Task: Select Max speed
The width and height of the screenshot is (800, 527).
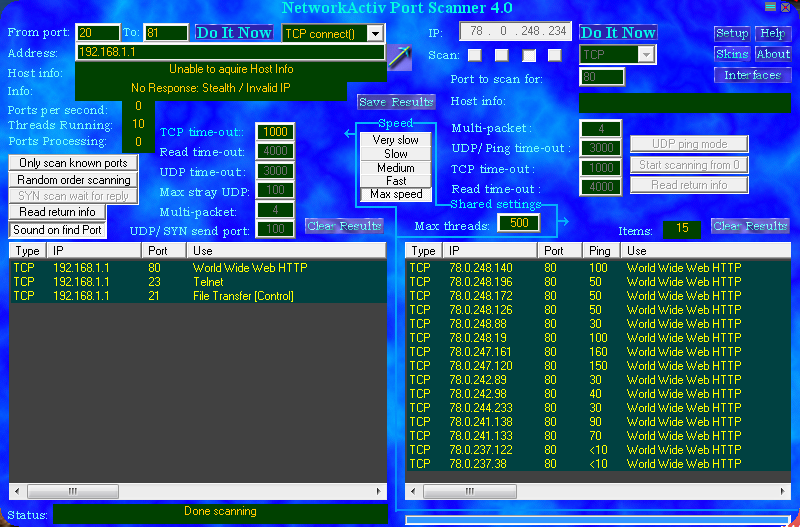Action: 396,194
